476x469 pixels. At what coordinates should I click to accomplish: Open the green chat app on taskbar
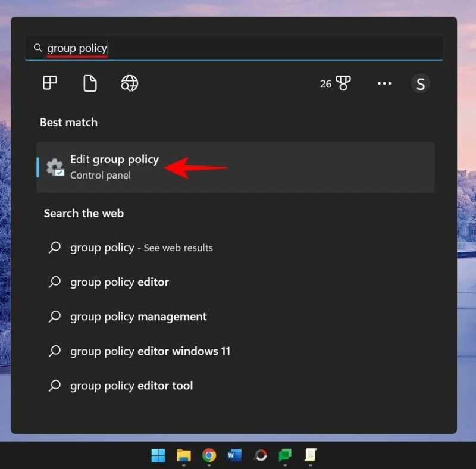(285, 455)
